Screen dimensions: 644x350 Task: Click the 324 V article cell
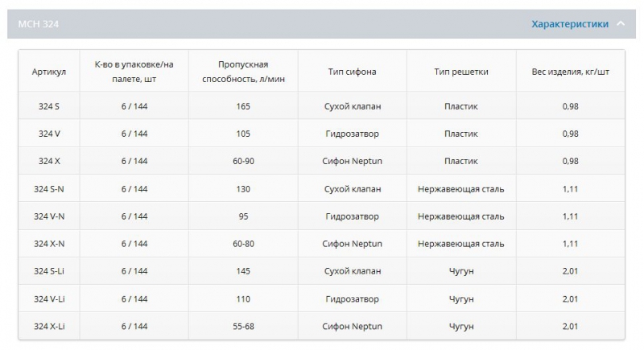[49, 134]
